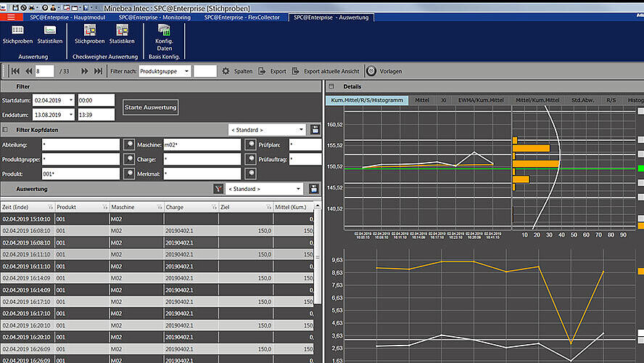Screen dimensions: 644x363
Task: Open the Filter nach Produktgruppe dropdown
Action: tap(186, 71)
